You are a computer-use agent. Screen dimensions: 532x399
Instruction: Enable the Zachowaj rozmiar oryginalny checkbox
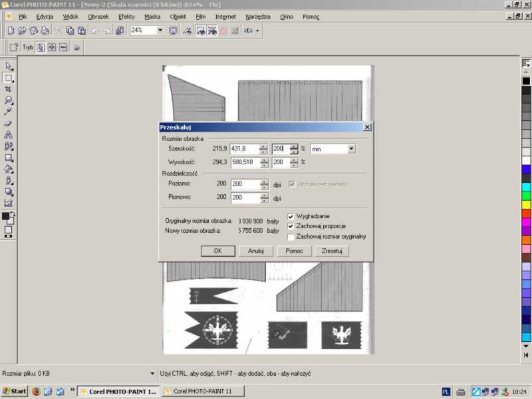pos(291,237)
